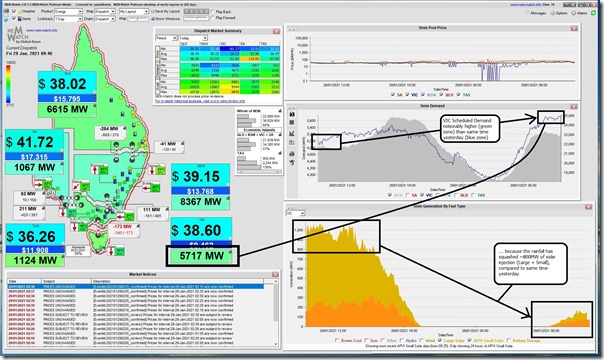Select the Play Back radio button
604x360 pixels.
[213, 12]
